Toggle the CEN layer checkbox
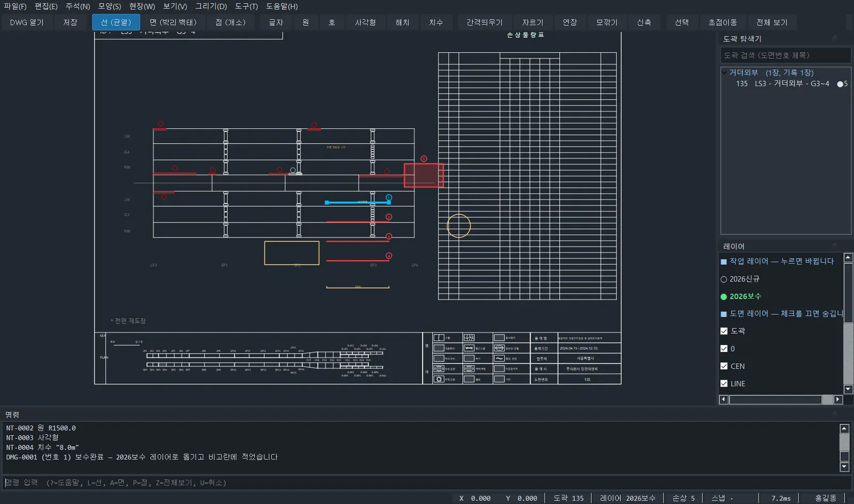The image size is (854, 504). click(724, 366)
